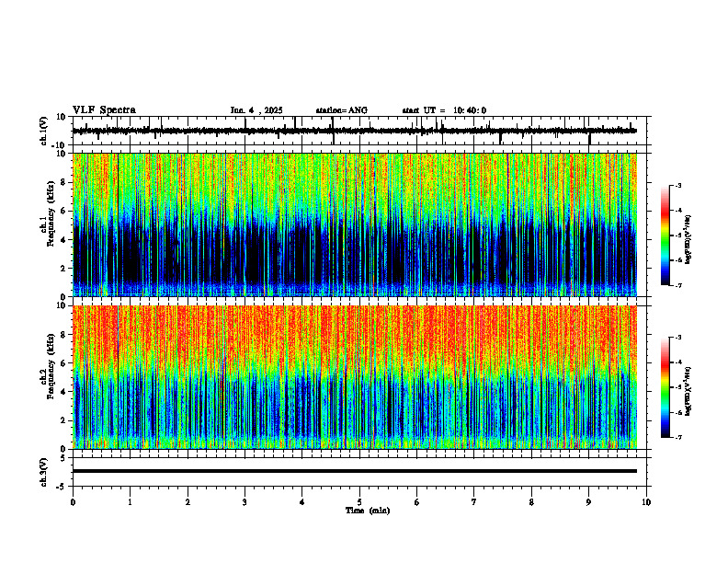This screenshot has height=563, width=728.
Task: Click the time axis tick label "2"
Action: click(188, 502)
